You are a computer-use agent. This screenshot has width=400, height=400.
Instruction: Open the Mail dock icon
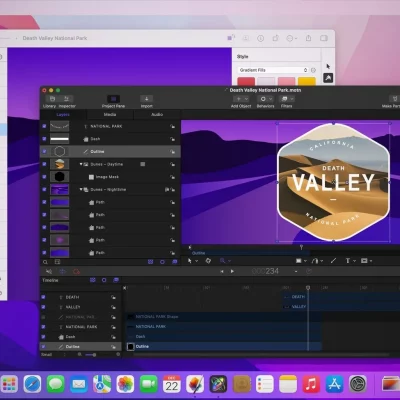coord(79,384)
